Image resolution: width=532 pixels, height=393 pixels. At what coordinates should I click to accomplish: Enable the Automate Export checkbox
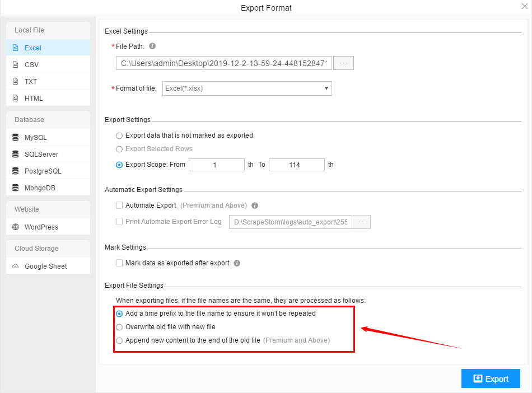tap(118, 205)
